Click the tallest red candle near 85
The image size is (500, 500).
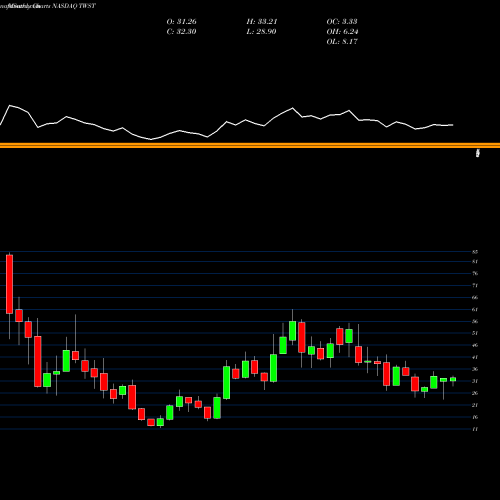pyautogui.click(x=9, y=284)
